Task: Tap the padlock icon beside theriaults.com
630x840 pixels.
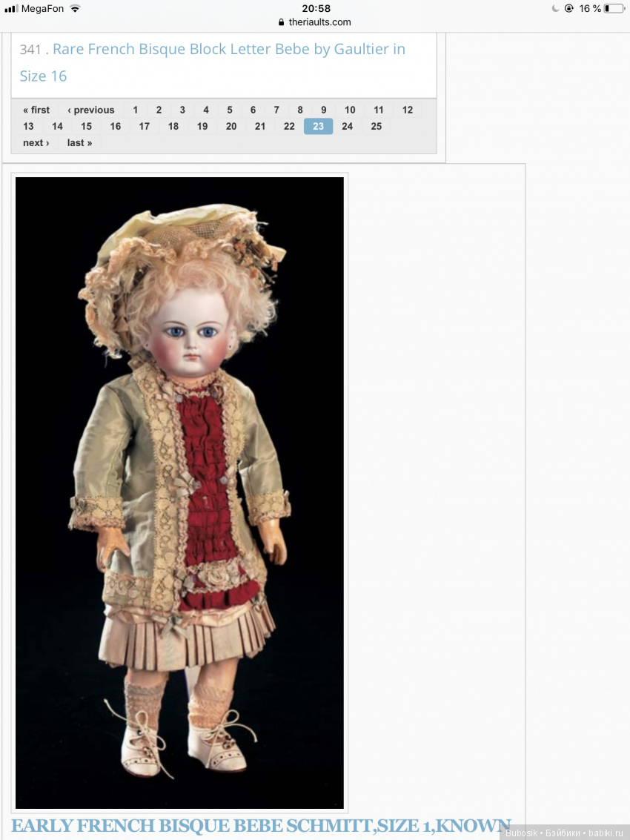Action: pyautogui.click(x=281, y=22)
